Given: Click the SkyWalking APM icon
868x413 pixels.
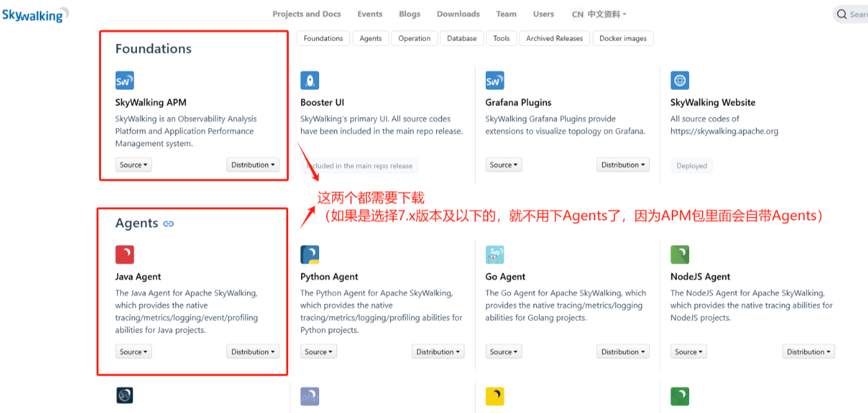Looking at the screenshot, I should pos(125,80).
